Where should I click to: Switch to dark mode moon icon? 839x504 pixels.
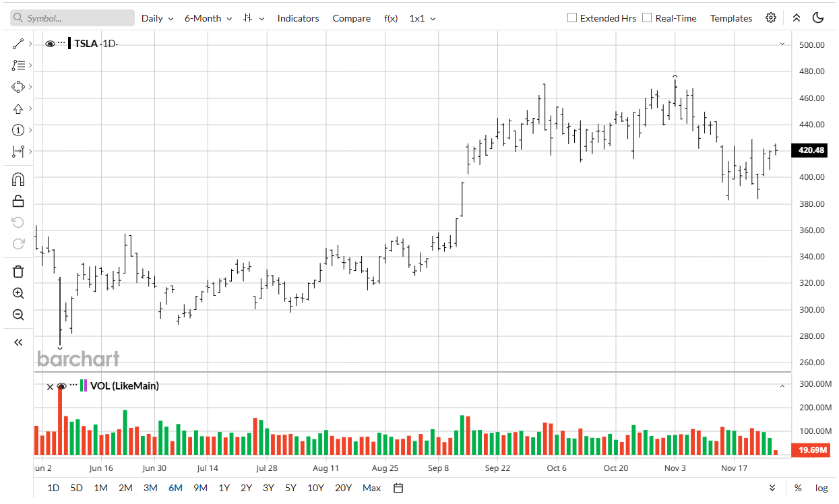click(818, 18)
